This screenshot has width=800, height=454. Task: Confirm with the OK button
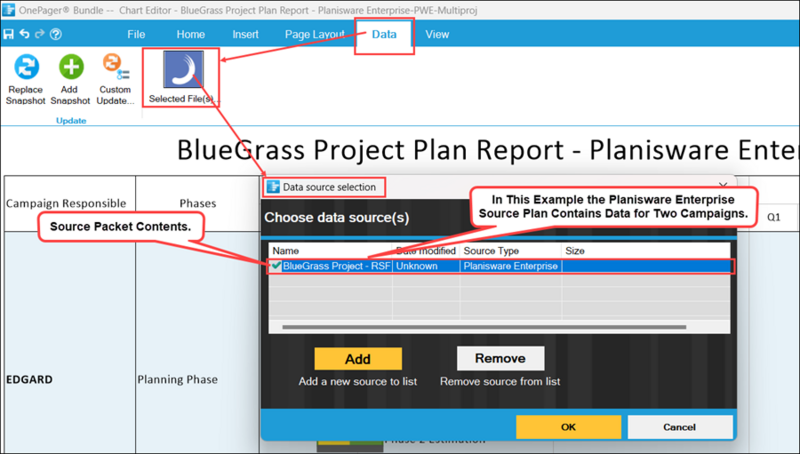pos(568,427)
